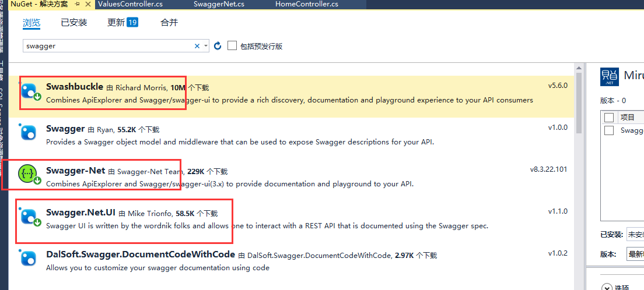Click the package list scrollbar up arrow

[x=579, y=68]
